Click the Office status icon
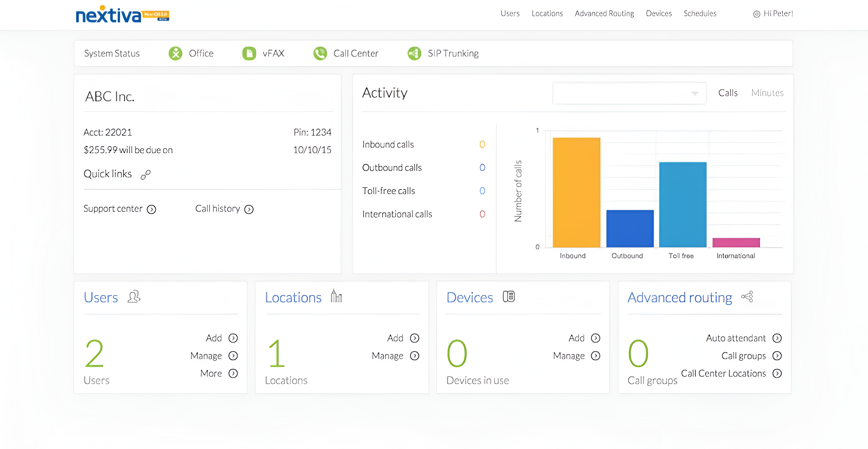The height and width of the screenshot is (449, 868). pos(175,53)
